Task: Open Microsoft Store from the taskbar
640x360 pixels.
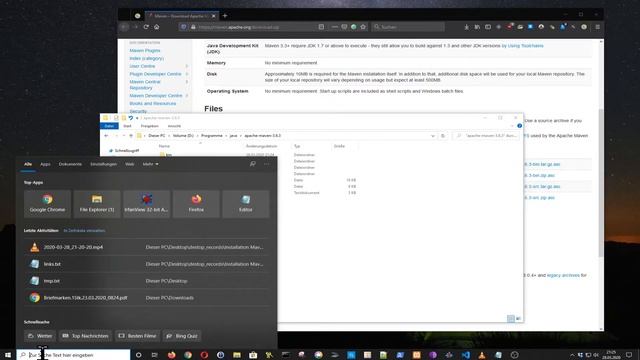Action: coord(253,355)
